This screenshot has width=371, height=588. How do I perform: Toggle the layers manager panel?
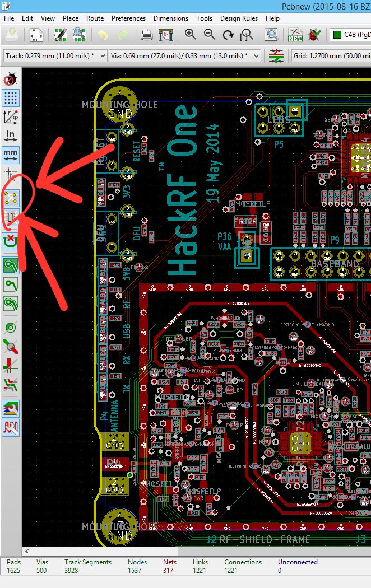tap(11, 409)
